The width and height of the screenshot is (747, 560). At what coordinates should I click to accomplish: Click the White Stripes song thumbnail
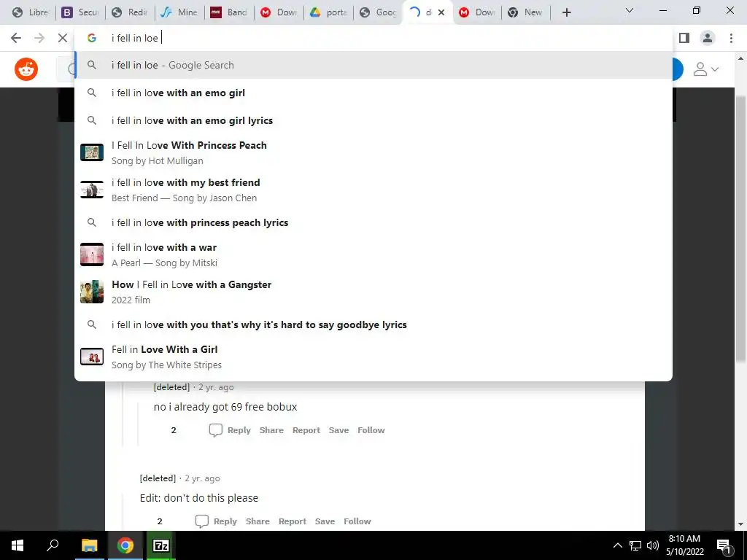tap(92, 356)
